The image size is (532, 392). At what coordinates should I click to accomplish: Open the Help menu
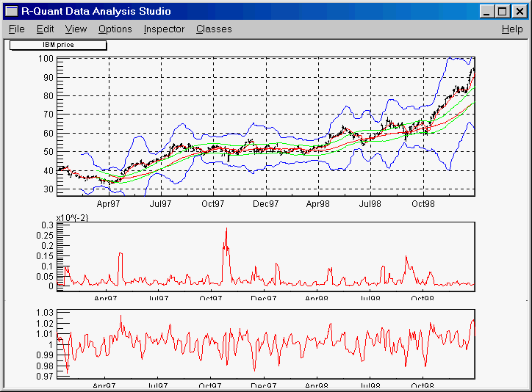pyautogui.click(x=512, y=29)
